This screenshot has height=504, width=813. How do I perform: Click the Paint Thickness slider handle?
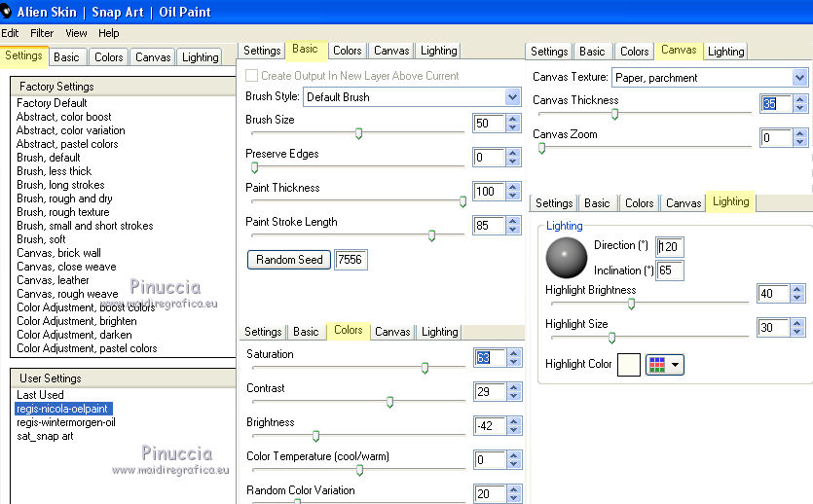[463, 202]
